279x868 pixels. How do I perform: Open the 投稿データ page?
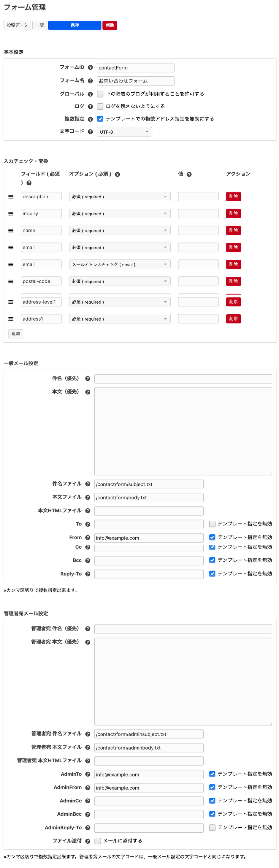[x=18, y=25]
